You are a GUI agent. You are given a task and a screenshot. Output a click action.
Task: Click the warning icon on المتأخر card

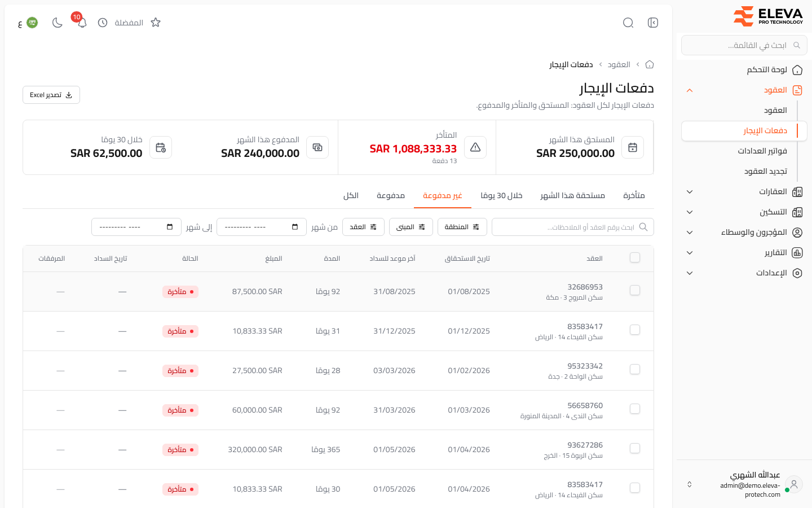pos(475,147)
